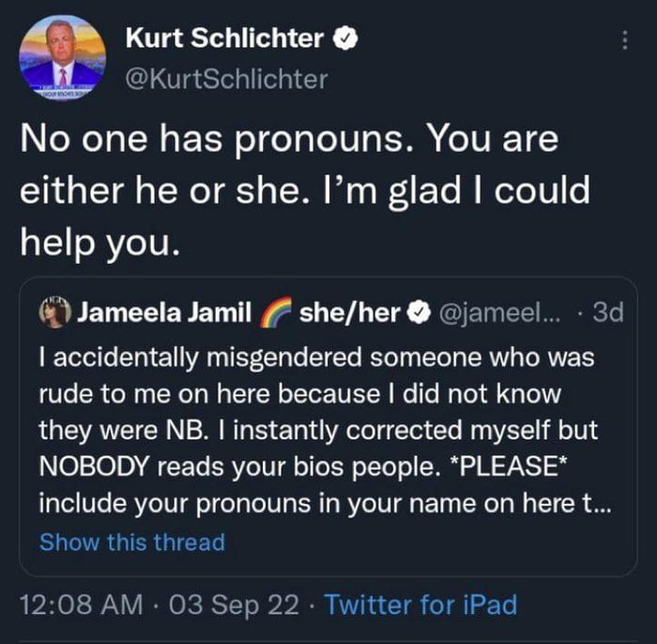
Task: Click the she/her pronoun label
Action: pyautogui.click(x=348, y=313)
